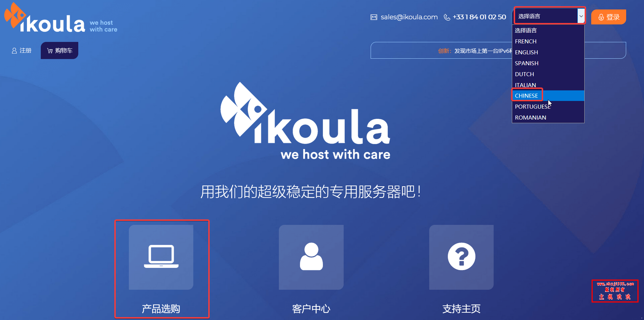Click the large center ikoula logo
Image resolution: width=644 pixels, height=320 pixels.
click(305, 121)
